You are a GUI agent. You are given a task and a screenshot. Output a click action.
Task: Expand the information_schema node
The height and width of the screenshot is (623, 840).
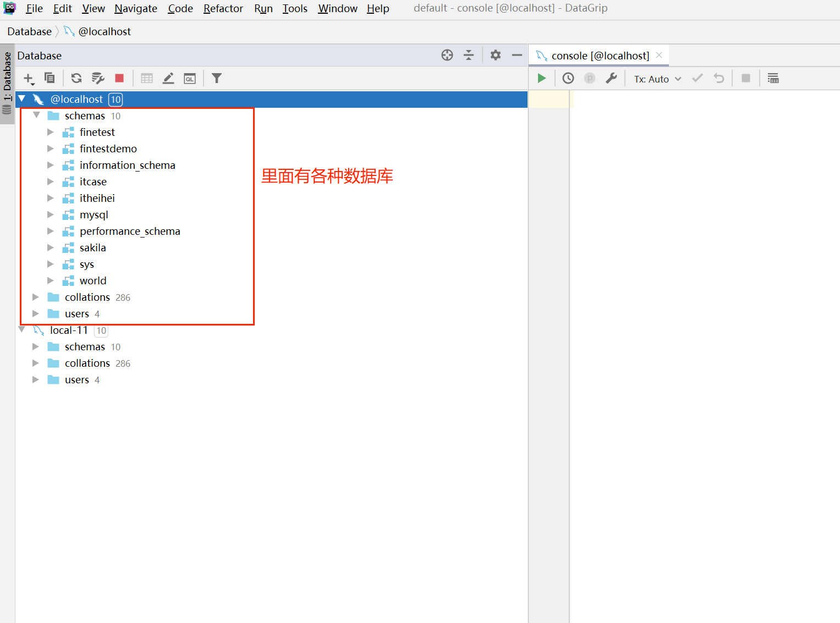[x=50, y=165]
